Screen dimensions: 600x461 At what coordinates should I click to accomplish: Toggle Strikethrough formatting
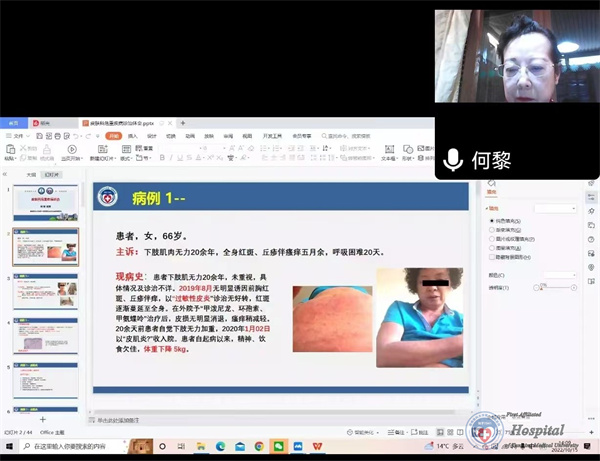click(x=189, y=158)
